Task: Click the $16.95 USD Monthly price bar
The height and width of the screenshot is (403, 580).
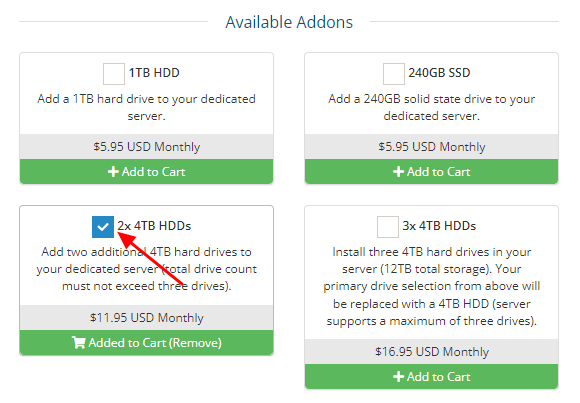Action: coord(431,352)
